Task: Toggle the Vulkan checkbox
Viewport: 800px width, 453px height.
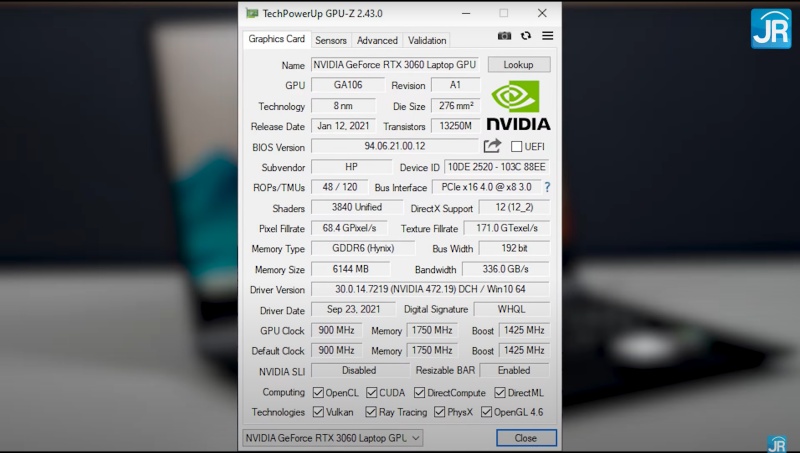Action: pyautogui.click(x=318, y=412)
